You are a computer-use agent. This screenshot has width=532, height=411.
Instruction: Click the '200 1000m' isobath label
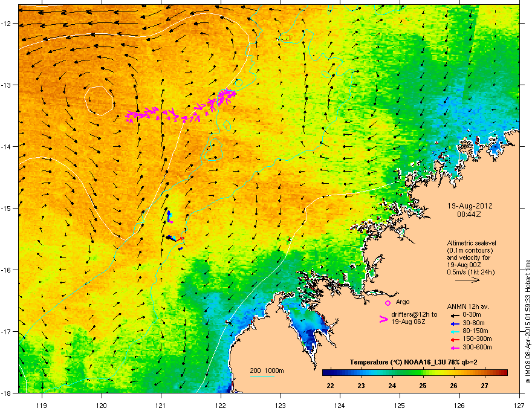pos(267,371)
